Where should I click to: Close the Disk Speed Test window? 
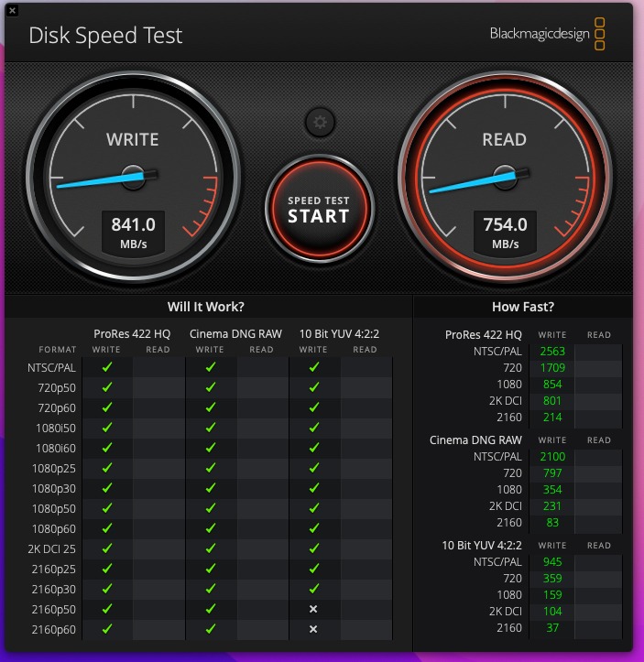tap(12, 11)
